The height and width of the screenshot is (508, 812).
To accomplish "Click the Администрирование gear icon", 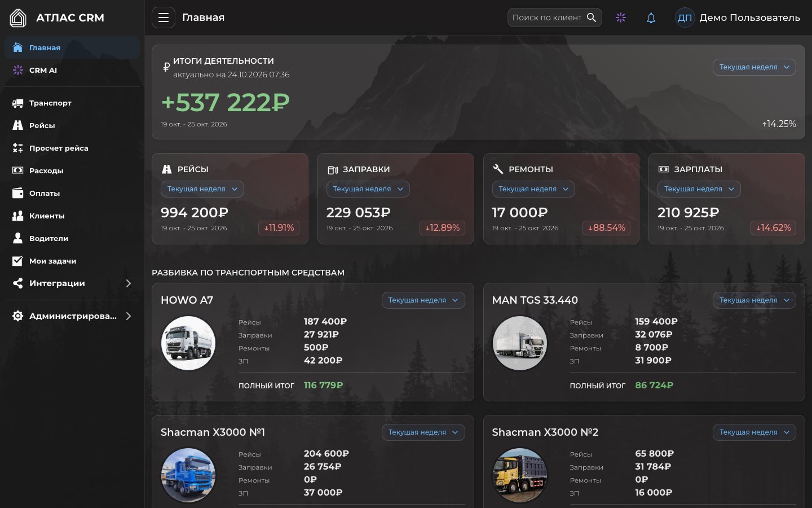I will (18, 316).
